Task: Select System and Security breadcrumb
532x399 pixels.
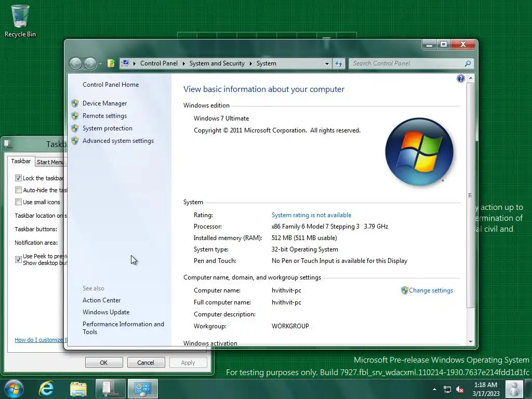Action: point(217,63)
